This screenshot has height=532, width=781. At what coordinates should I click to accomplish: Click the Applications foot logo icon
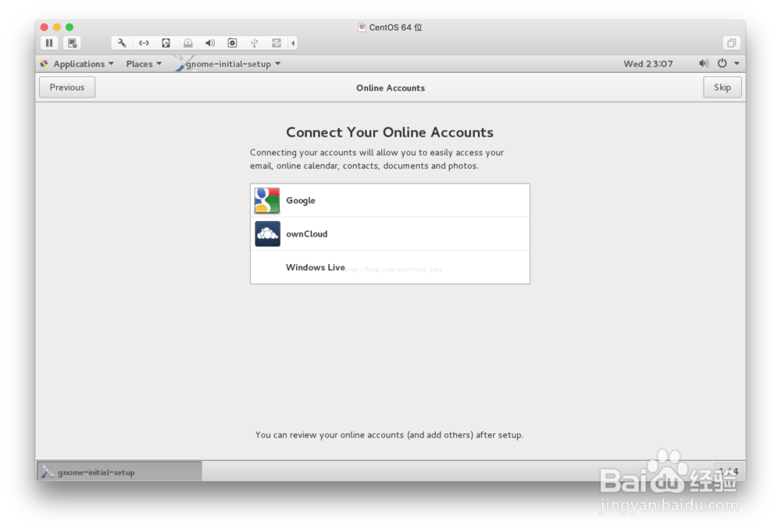click(x=45, y=64)
